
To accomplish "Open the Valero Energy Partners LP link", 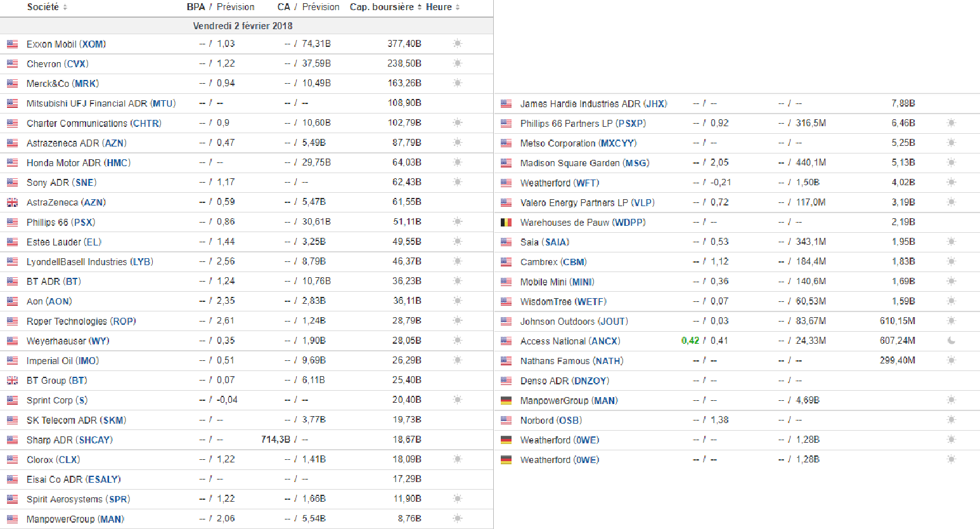I will pyautogui.click(x=587, y=202).
